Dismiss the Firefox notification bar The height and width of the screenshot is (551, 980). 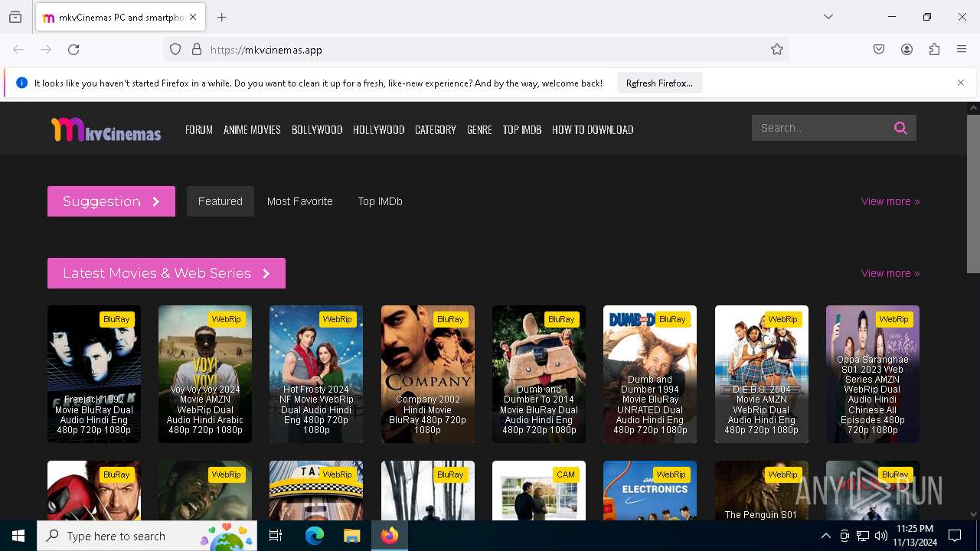[961, 83]
